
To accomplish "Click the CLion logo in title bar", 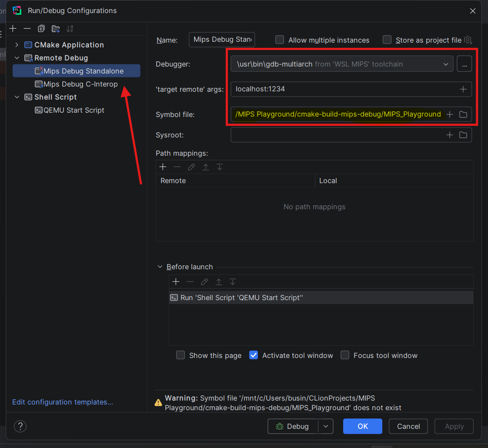I will tap(17, 10).
